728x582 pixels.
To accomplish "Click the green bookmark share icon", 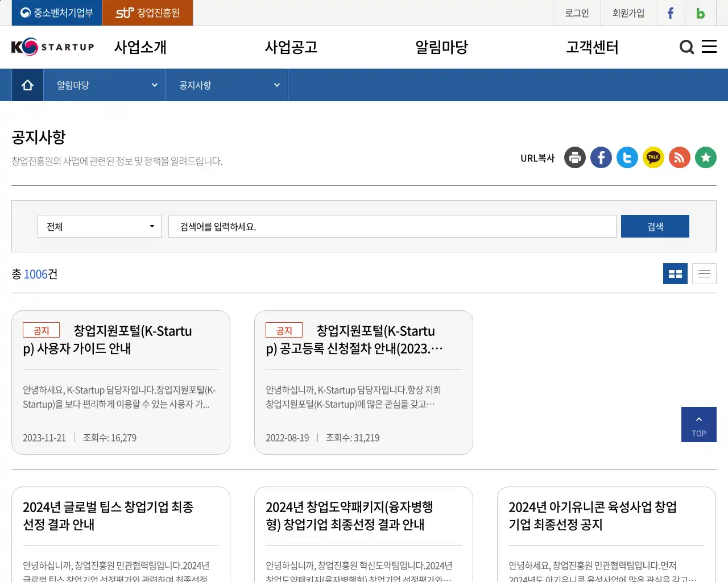I will coord(705,157).
